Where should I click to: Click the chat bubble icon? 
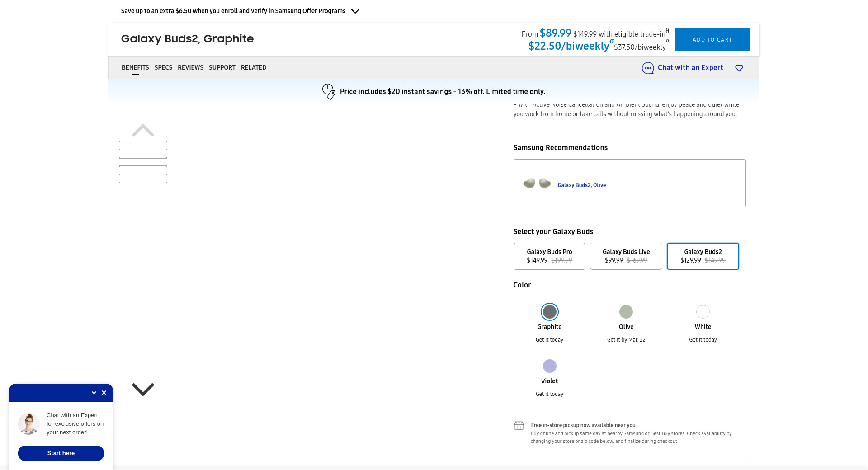click(x=648, y=68)
